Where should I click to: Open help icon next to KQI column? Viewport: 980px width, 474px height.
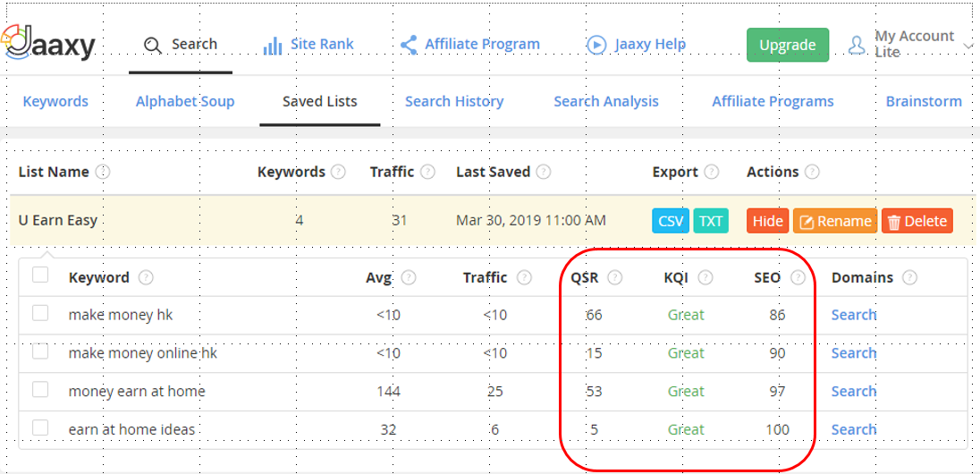pos(705,277)
